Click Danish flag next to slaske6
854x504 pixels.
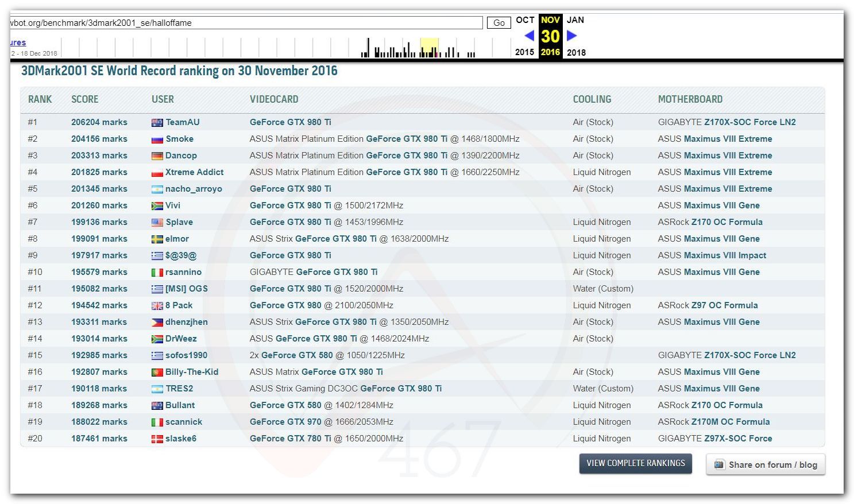pos(157,439)
